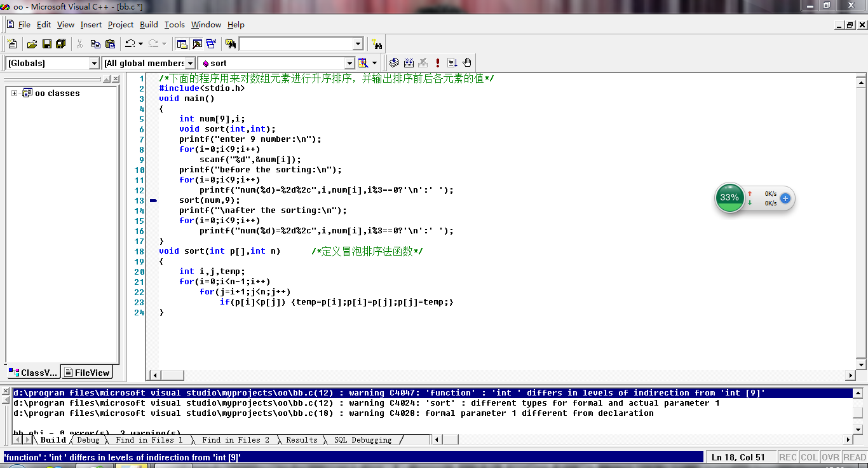Open the File menu
Viewport: 868px width, 468px height.
coord(24,24)
